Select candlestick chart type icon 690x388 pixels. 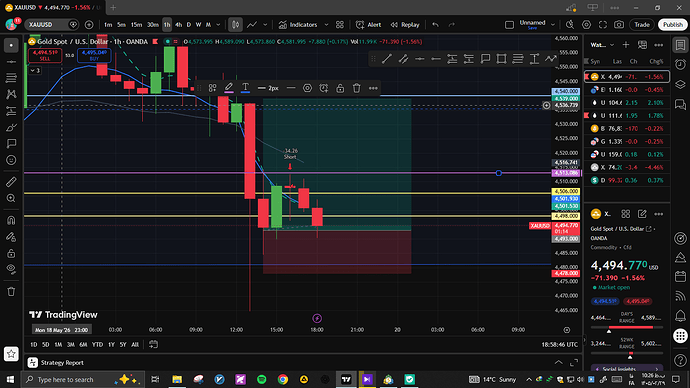(235, 25)
